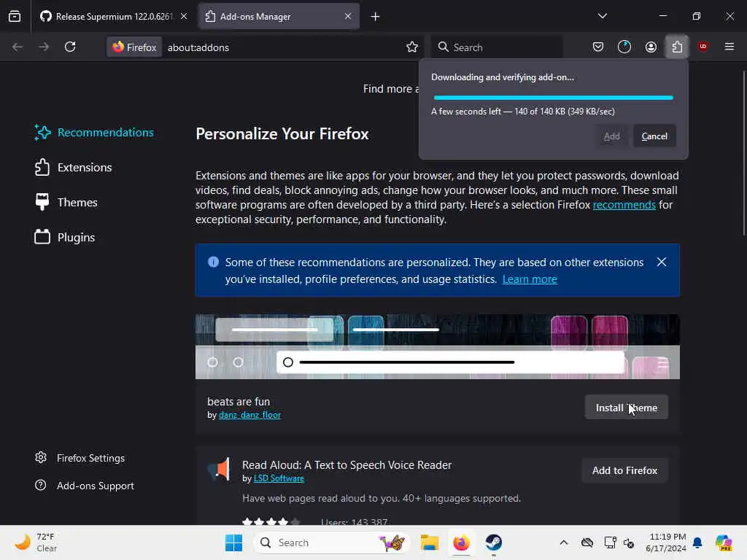This screenshot has width=747, height=560.
Task: Switch to the Add-ons Manager tab
Action: [x=279, y=17]
